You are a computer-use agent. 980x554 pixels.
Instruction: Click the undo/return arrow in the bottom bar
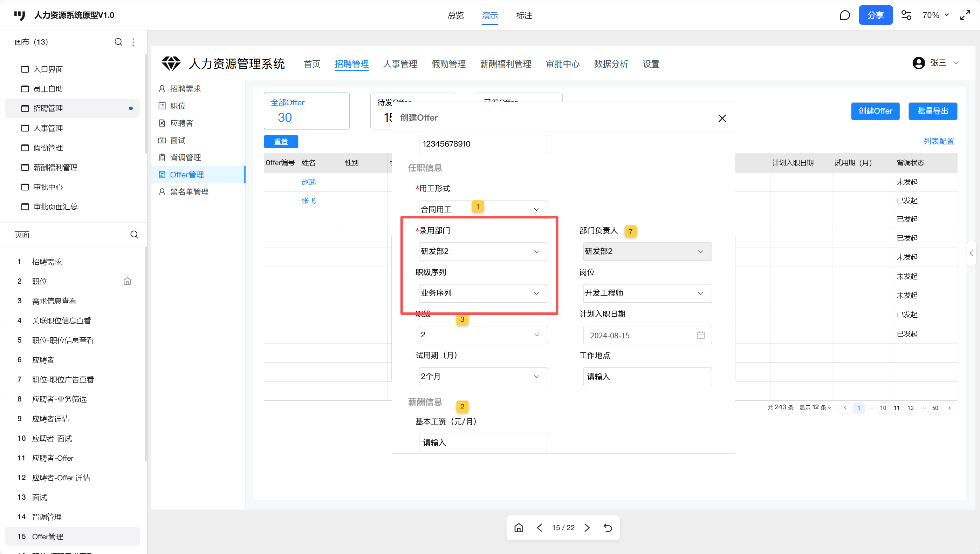tap(608, 527)
